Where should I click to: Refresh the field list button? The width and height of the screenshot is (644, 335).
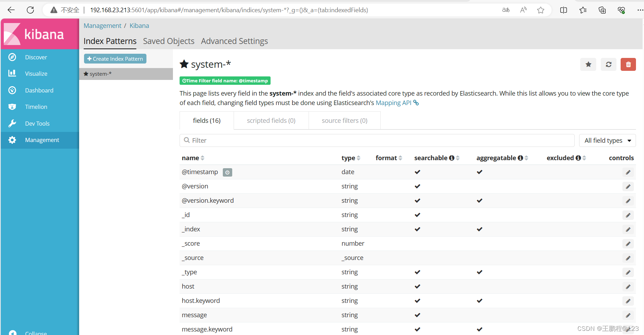pos(608,65)
